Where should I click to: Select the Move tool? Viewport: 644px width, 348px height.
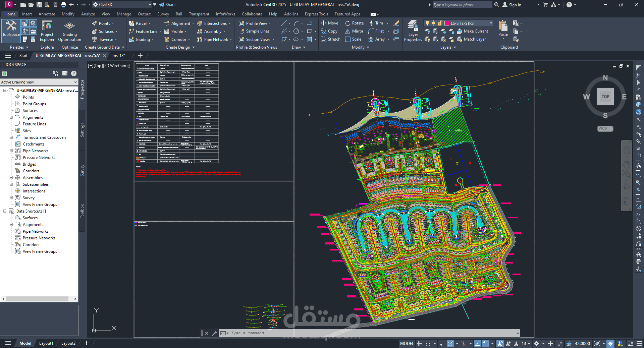point(330,23)
